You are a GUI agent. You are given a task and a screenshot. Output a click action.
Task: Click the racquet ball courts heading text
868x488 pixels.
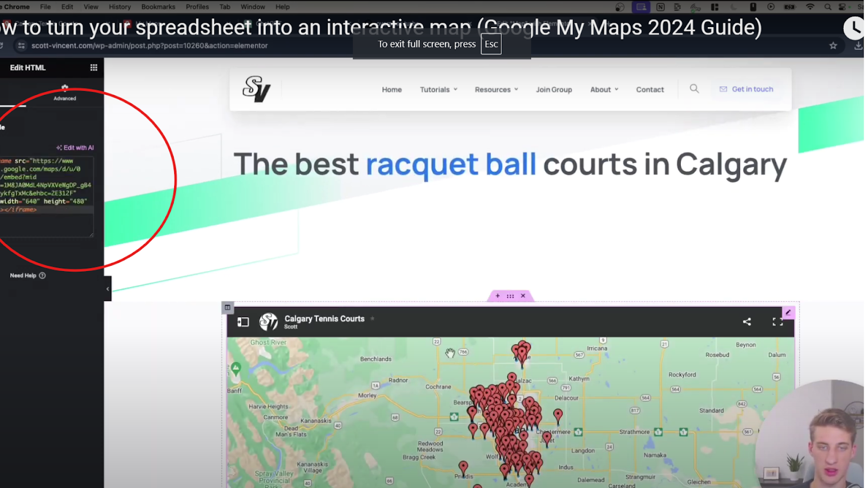click(510, 165)
